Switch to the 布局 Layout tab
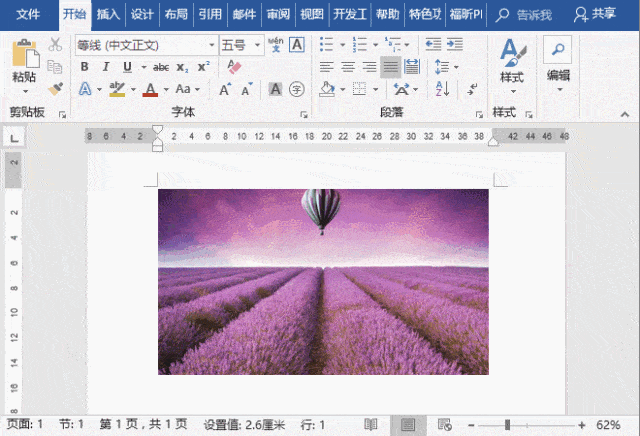This screenshot has width=640, height=436. (x=176, y=14)
